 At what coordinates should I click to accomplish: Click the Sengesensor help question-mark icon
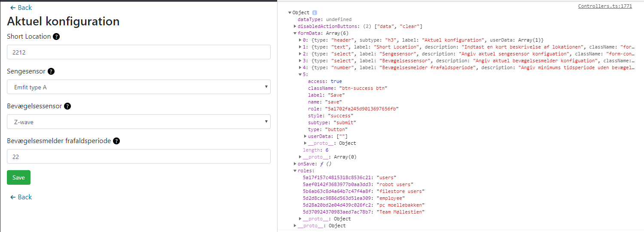click(x=51, y=72)
